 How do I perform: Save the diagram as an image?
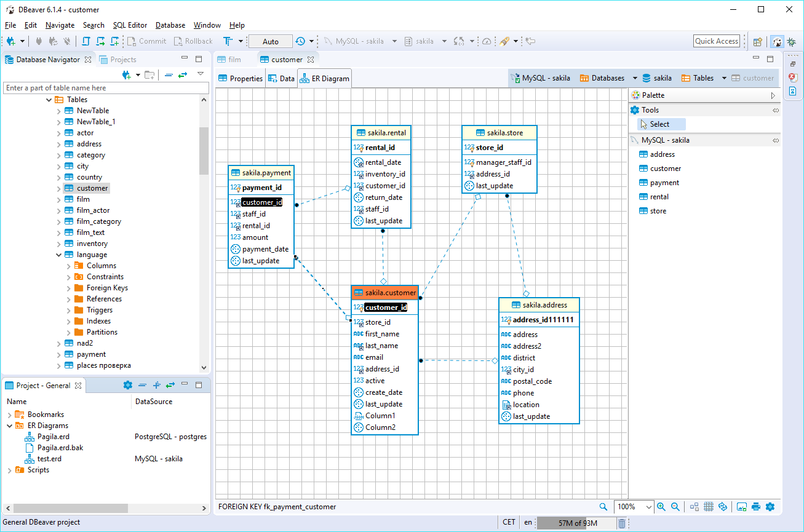741,506
